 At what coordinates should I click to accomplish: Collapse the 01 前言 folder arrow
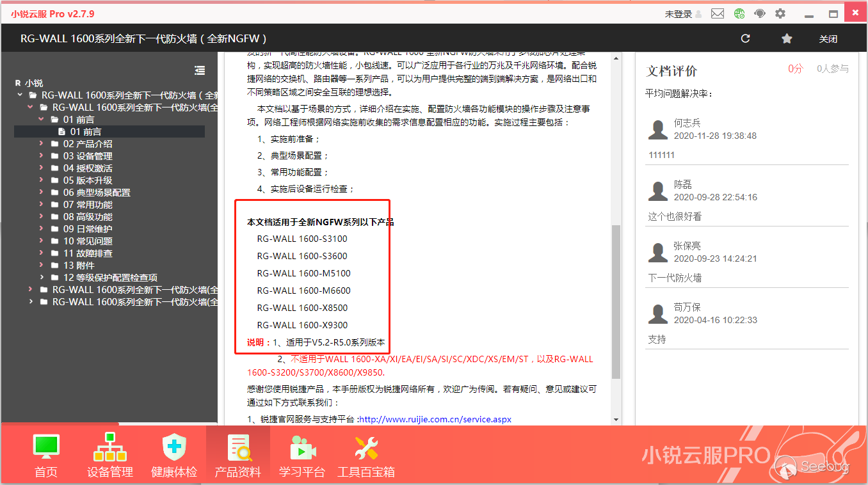[42, 120]
